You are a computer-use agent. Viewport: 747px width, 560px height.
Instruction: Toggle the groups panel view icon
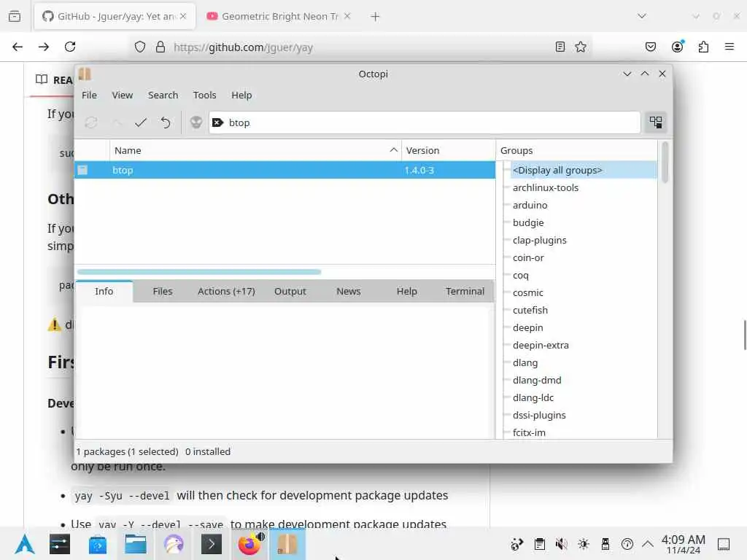click(x=656, y=122)
